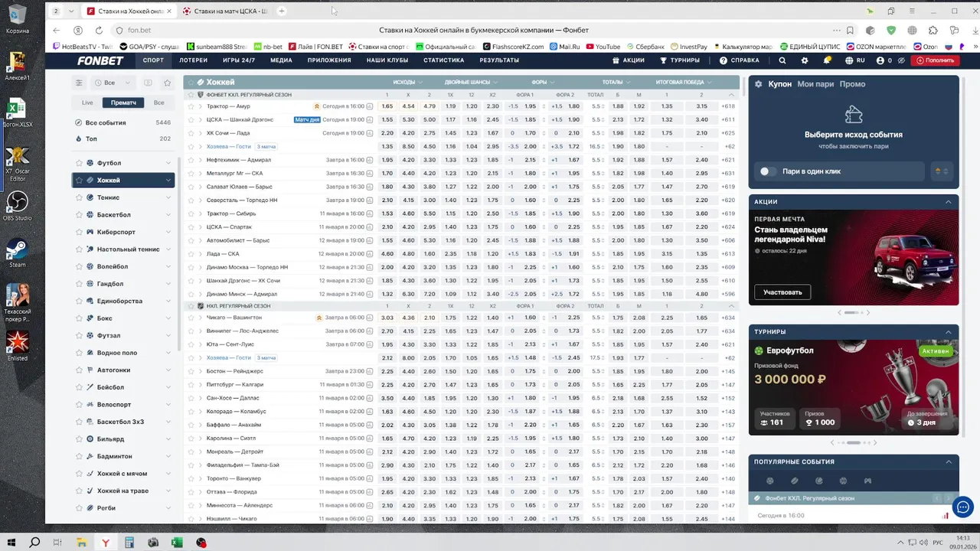Open coupon settings gear icon
Screen dimensions: 980x551
click(759, 84)
